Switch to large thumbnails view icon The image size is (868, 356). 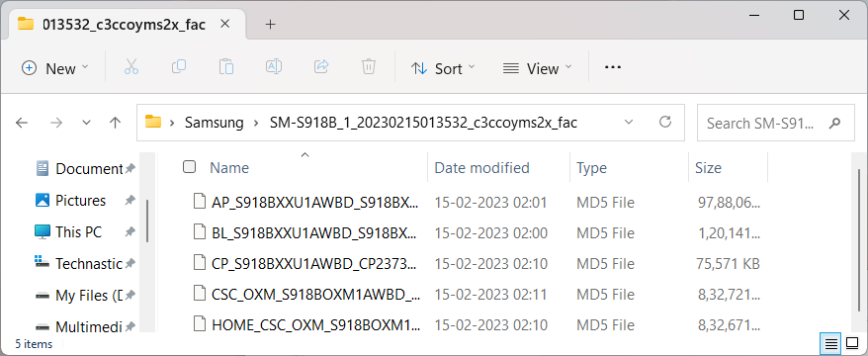[852, 344]
